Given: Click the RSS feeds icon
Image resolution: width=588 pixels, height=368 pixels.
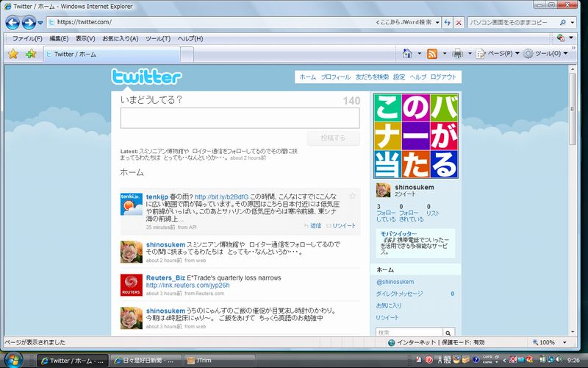Looking at the screenshot, I should [x=432, y=54].
